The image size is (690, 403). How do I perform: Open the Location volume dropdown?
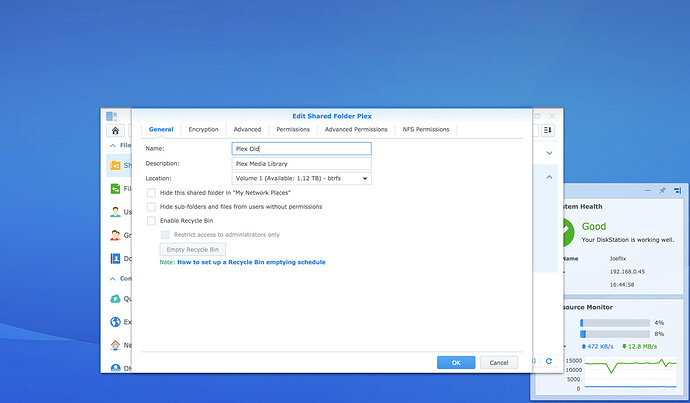click(x=301, y=178)
